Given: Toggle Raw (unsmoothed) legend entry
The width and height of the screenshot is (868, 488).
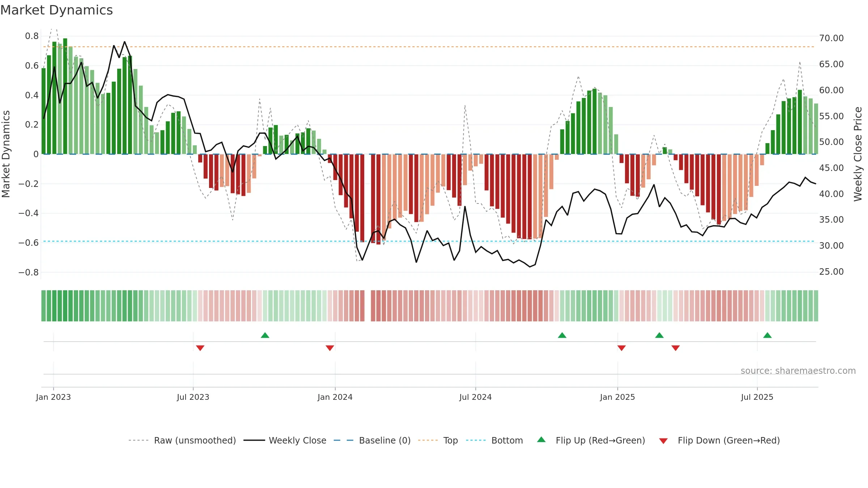Looking at the screenshot, I should (x=182, y=440).
